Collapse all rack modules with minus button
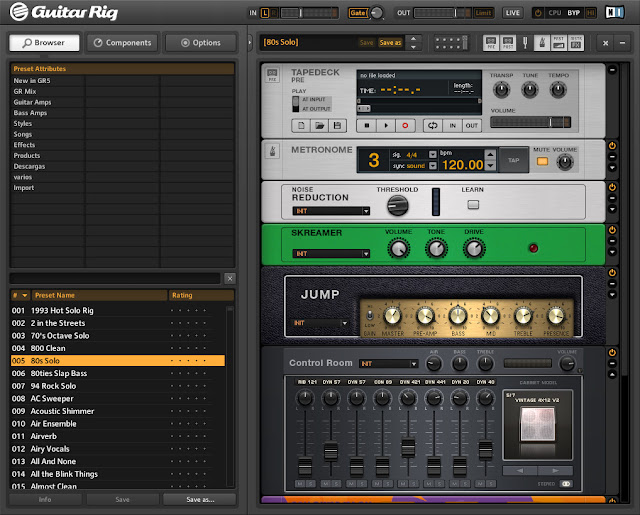Viewport: 640px width, 515px height. click(x=622, y=43)
